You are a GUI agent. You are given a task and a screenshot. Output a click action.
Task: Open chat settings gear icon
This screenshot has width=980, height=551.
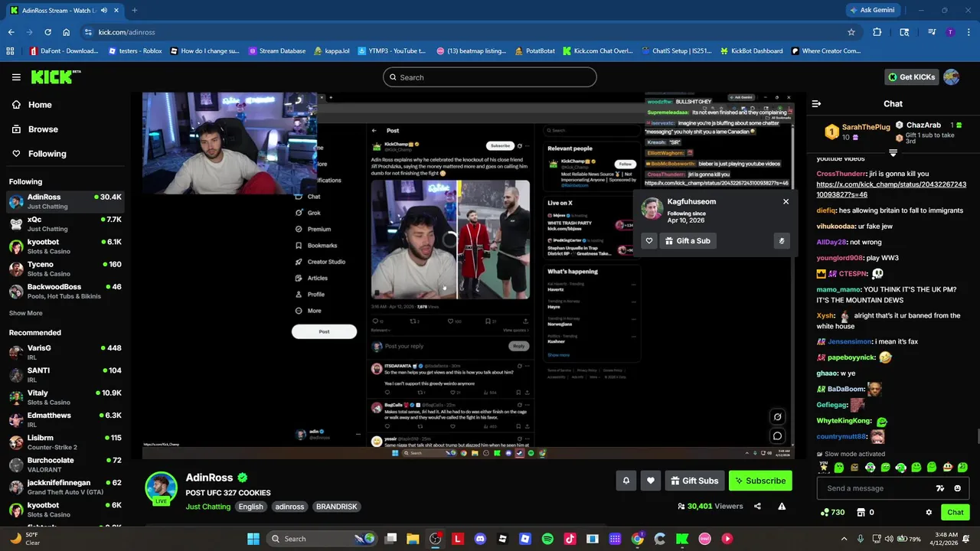tap(929, 512)
